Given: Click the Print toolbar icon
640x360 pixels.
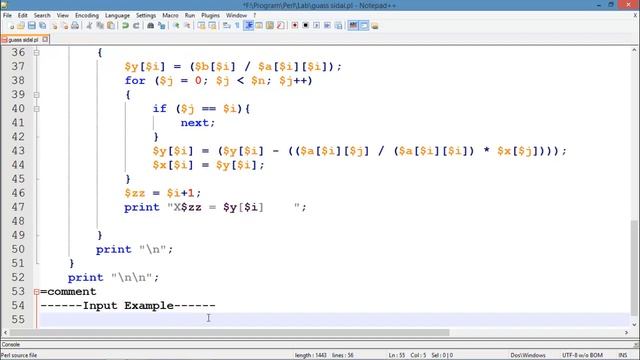Looking at the screenshot, I should click(75, 26).
